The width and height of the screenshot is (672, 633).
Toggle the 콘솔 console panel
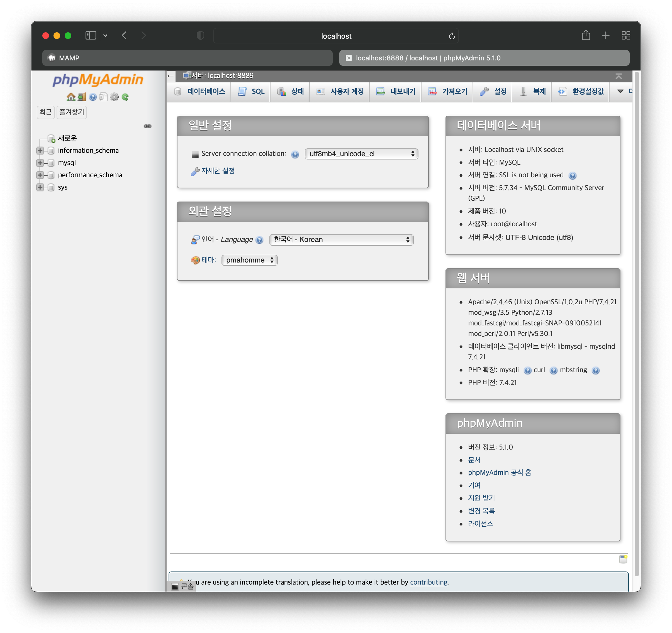pos(182,587)
